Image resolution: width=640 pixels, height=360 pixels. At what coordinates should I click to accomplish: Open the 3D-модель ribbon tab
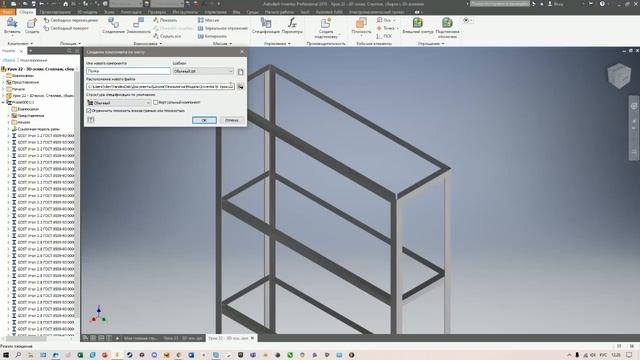87,12
